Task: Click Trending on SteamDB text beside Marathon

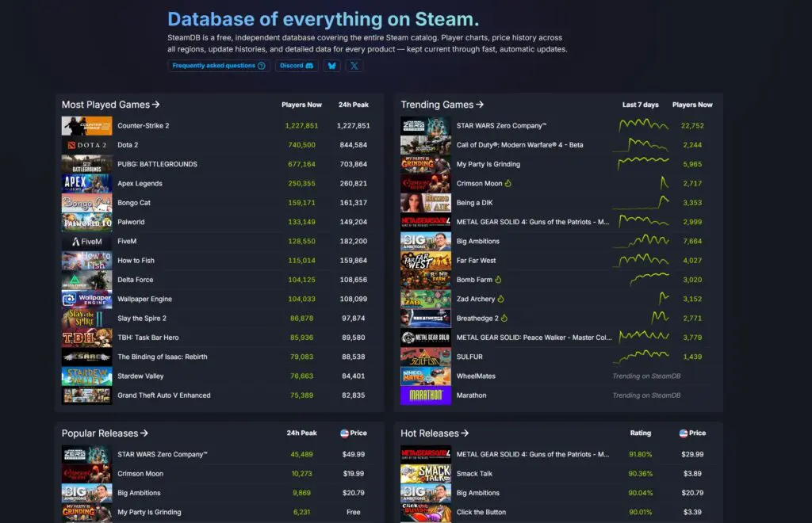Action: [x=646, y=395]
